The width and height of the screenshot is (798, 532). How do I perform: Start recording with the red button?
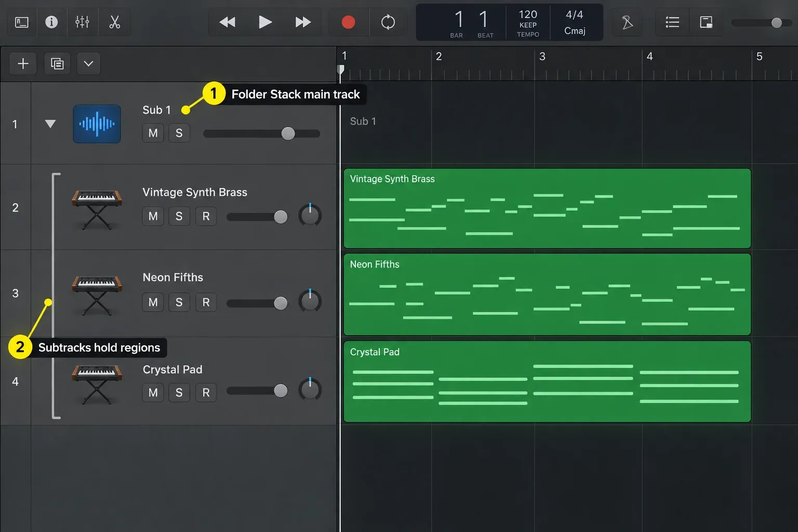pos(348,22)
